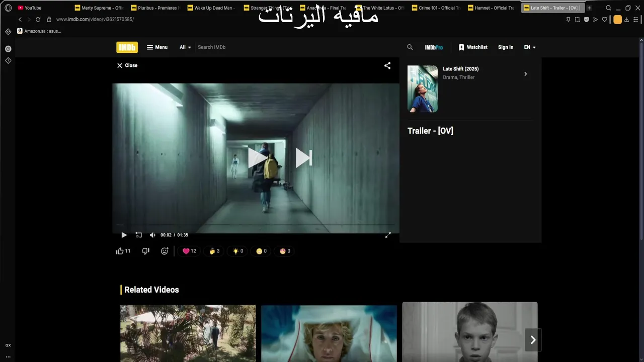The image size is (644, 362).
Task: Open the palm garden related video
Action: pyautogui.click(x=188, y=333)
